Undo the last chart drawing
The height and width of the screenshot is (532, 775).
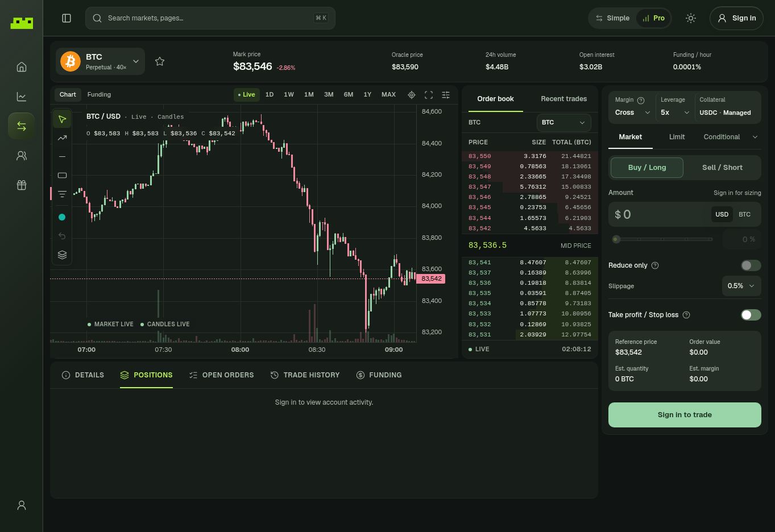(x=62, y=236)
